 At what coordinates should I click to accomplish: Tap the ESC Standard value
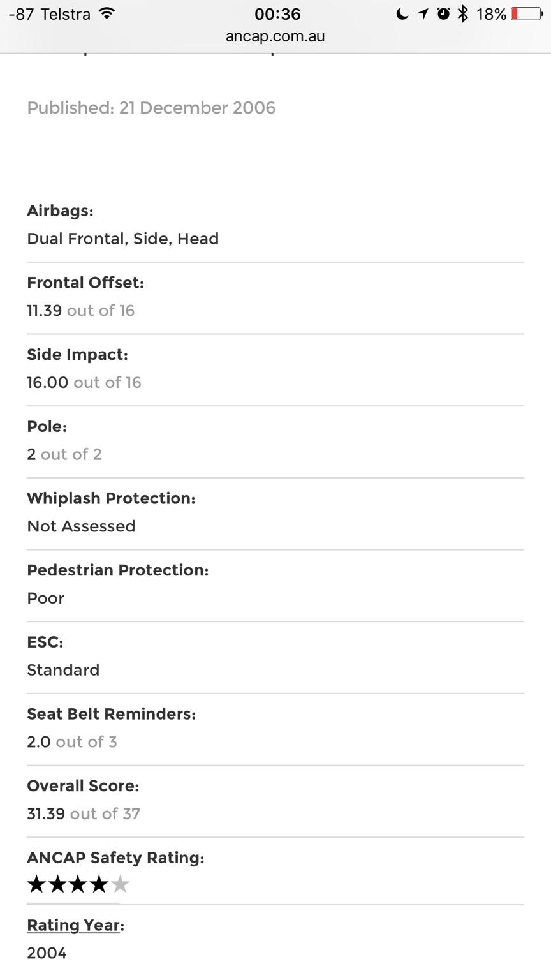(63, 670)
